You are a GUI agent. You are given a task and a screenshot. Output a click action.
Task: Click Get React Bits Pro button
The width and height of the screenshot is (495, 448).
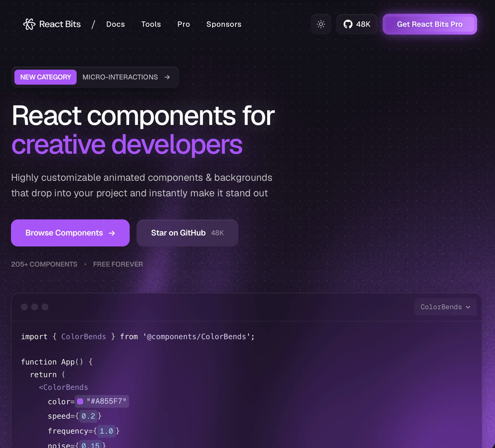[430, 24]
